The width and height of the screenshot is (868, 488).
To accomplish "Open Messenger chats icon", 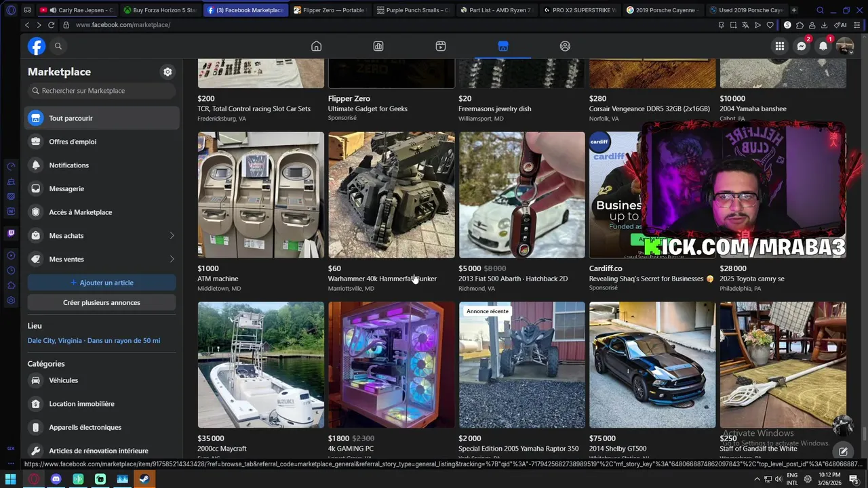I will pyautogui.click(x=802, y=46).
